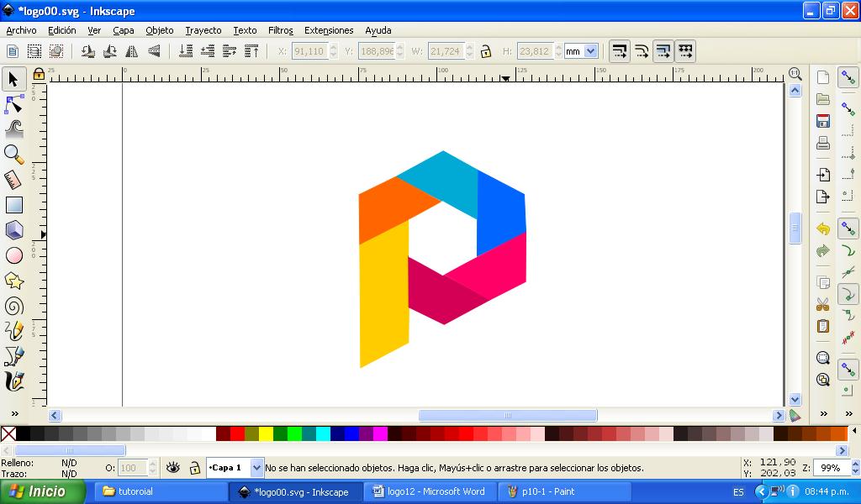Pick the Zoom magnifier tool
The image size is (861, 504).
(x=13, y=155)
